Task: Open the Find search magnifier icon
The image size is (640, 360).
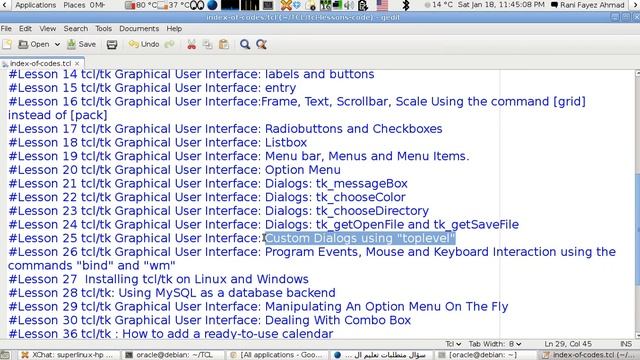Action: point(245,44)
